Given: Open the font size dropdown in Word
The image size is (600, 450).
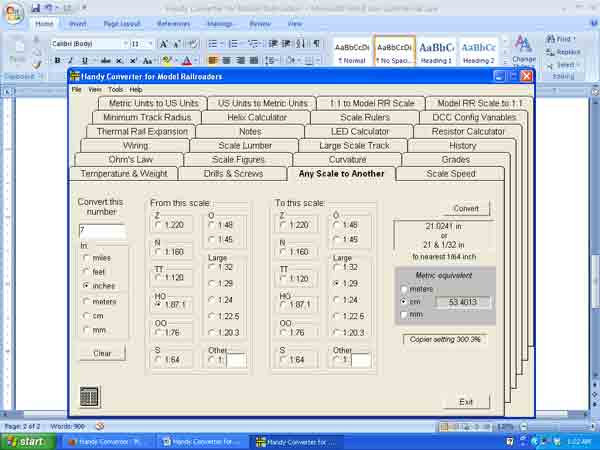Looking at the screenshot, I should tap(150, 44).
